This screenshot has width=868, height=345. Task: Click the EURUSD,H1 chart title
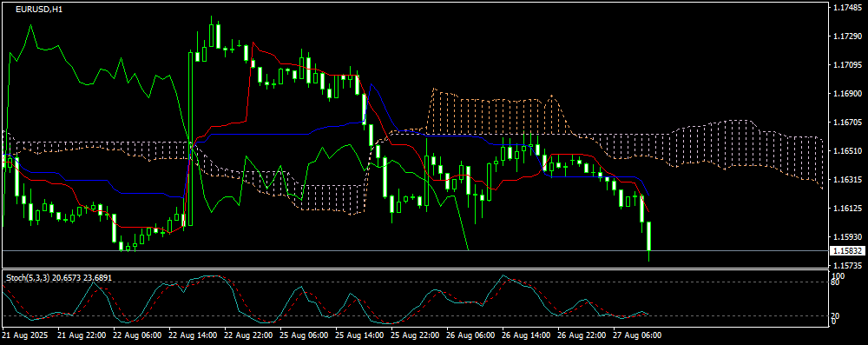pos(39,10)
